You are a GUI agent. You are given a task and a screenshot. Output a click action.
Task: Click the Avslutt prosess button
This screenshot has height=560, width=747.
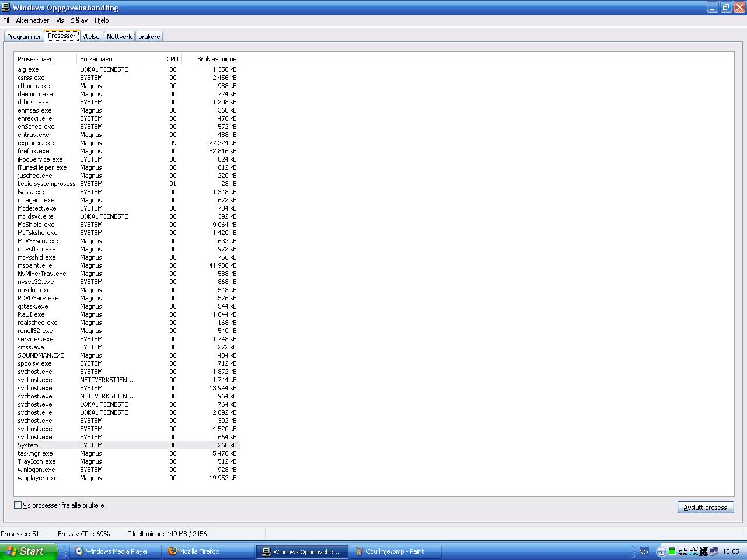705,508
